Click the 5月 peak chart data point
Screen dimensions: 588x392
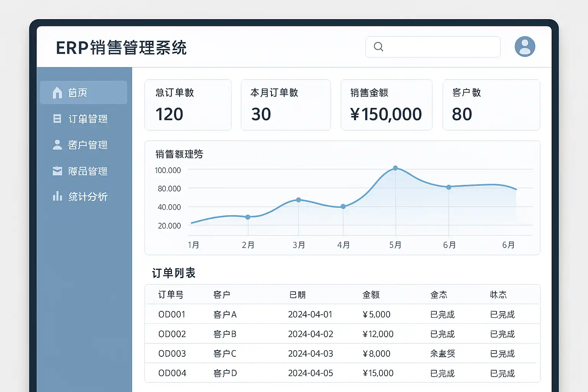[x=395, y=168]
